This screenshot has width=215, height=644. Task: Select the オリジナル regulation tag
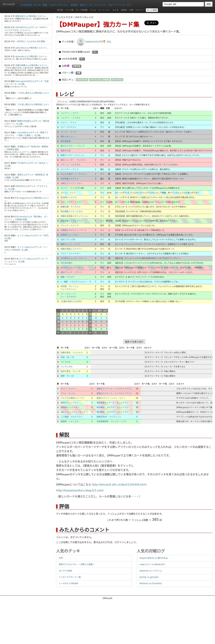(117, 80)
